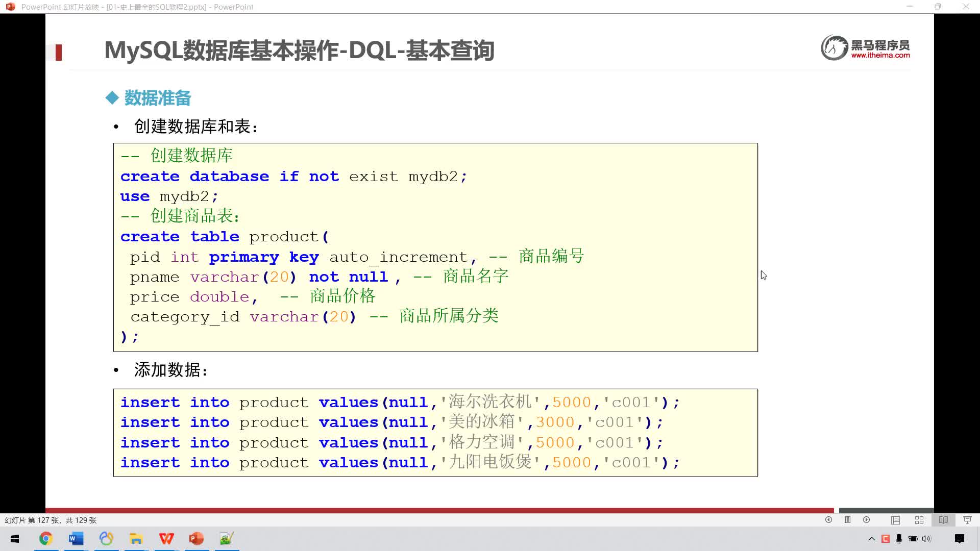Click comment '-- 创建数据库'
The width and height of the screenshot is (980, 551).
[x=177, y=156]
